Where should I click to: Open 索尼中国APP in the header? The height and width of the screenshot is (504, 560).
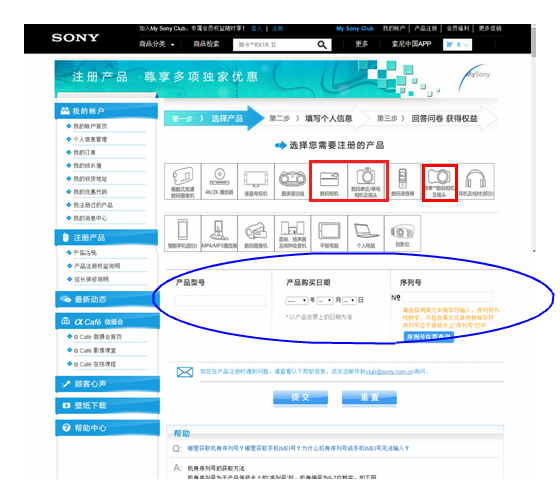coord(411,44)
